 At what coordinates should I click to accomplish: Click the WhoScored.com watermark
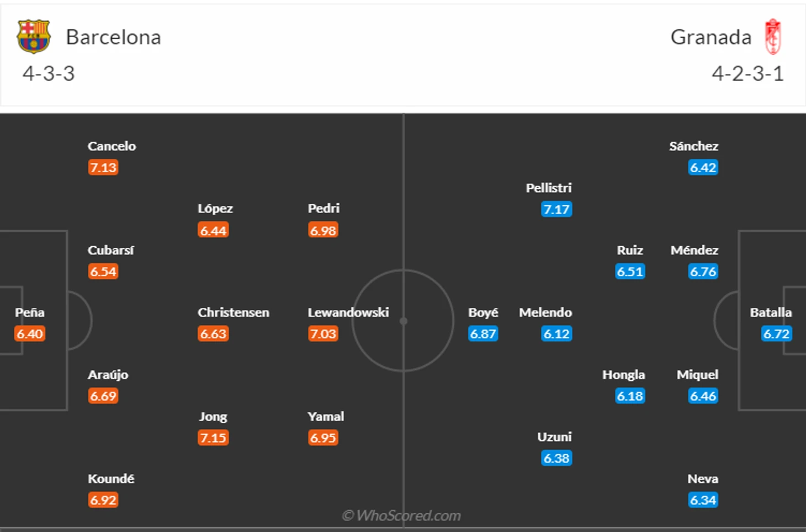[401, 515]
